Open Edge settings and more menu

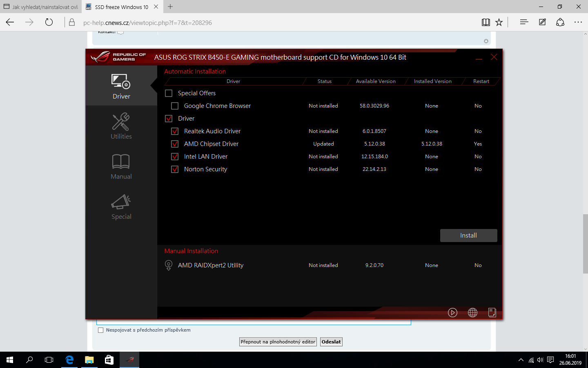(578, 22)
